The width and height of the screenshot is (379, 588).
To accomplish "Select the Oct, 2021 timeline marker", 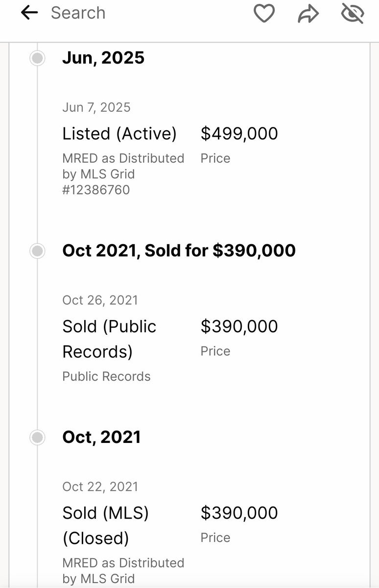I will point(37,437).
